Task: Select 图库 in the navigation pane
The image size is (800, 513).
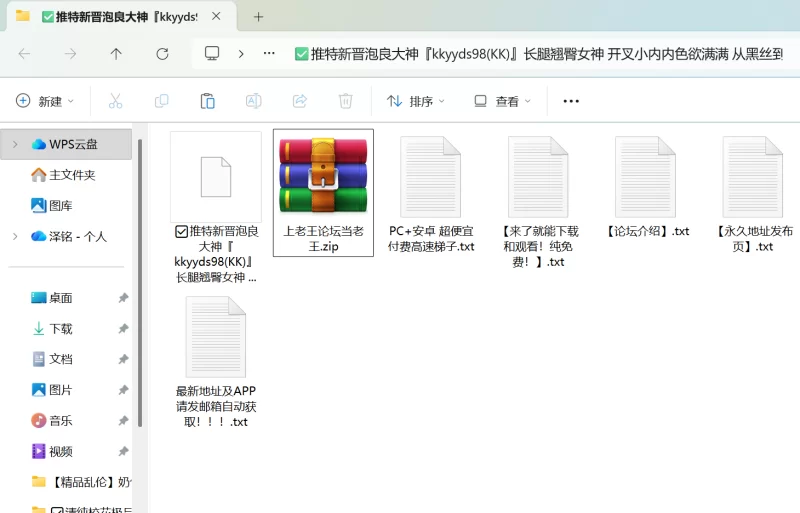Action: [60, 205]
